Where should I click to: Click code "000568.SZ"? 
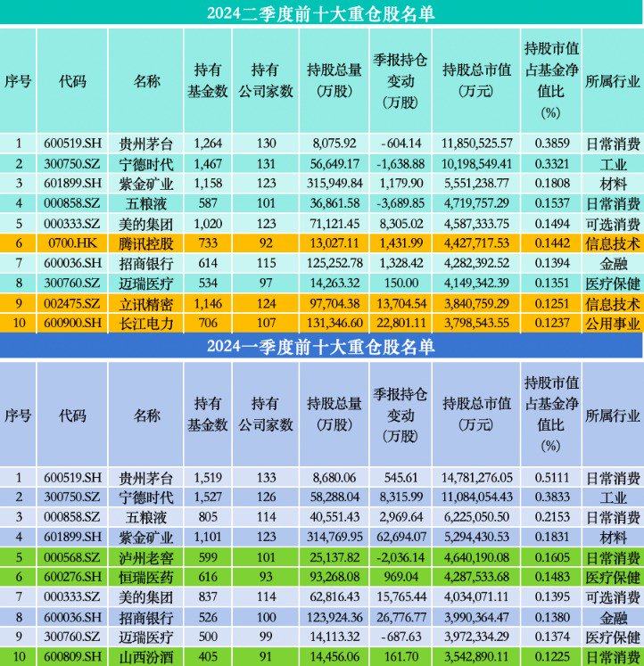[x=72, y=558]
